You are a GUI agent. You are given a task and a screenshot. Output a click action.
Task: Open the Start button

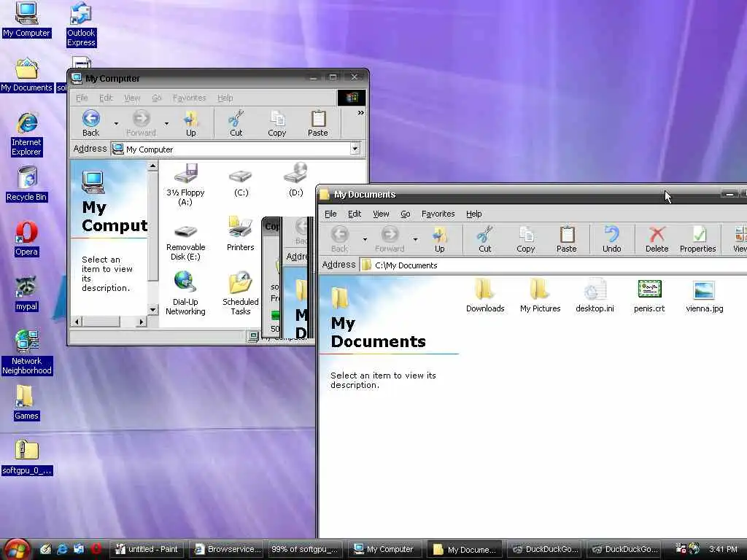pyautogui.click(x=16, y=550)
